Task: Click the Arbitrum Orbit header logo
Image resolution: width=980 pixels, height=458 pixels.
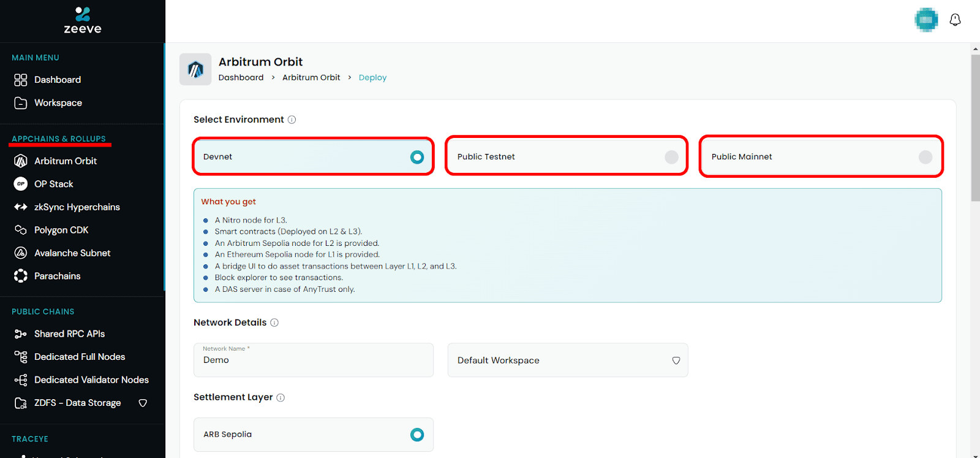Action: click(195, 69)
